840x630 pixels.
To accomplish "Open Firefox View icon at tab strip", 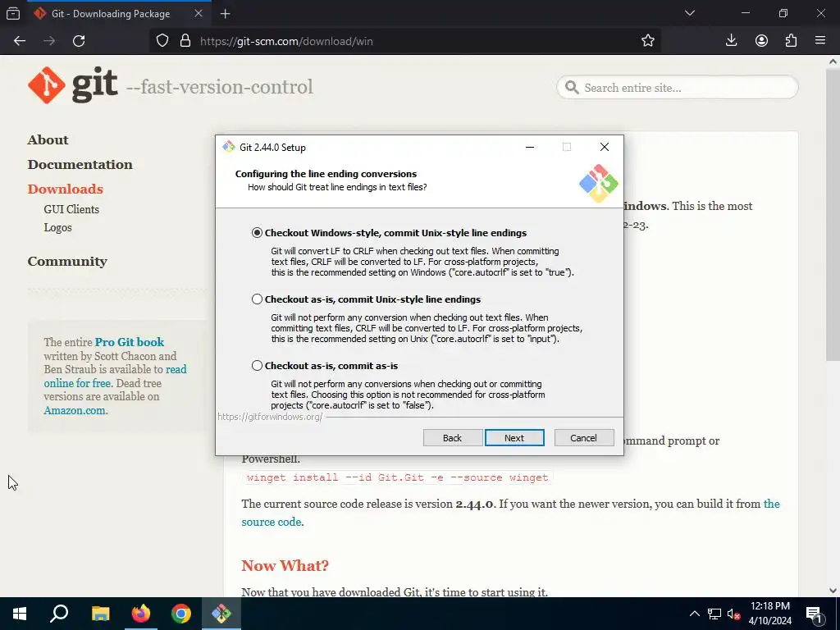I will coord(13,13).
